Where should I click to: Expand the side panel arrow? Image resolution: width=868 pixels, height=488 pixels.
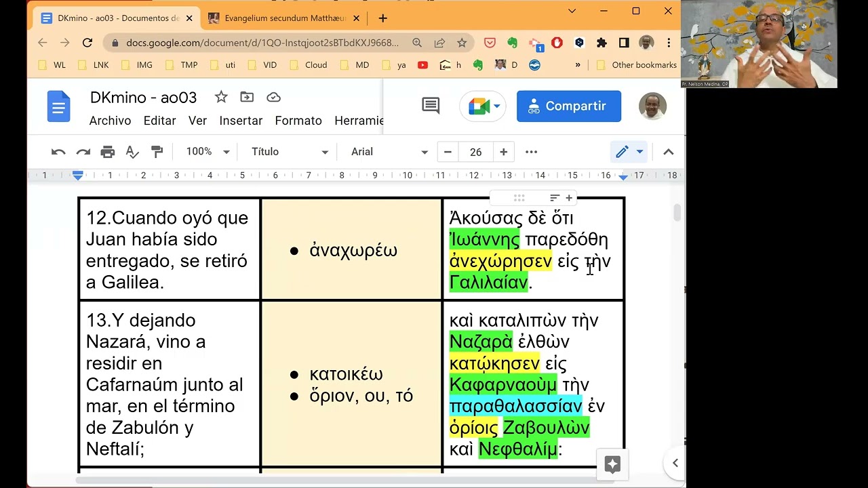pos(675,463)
